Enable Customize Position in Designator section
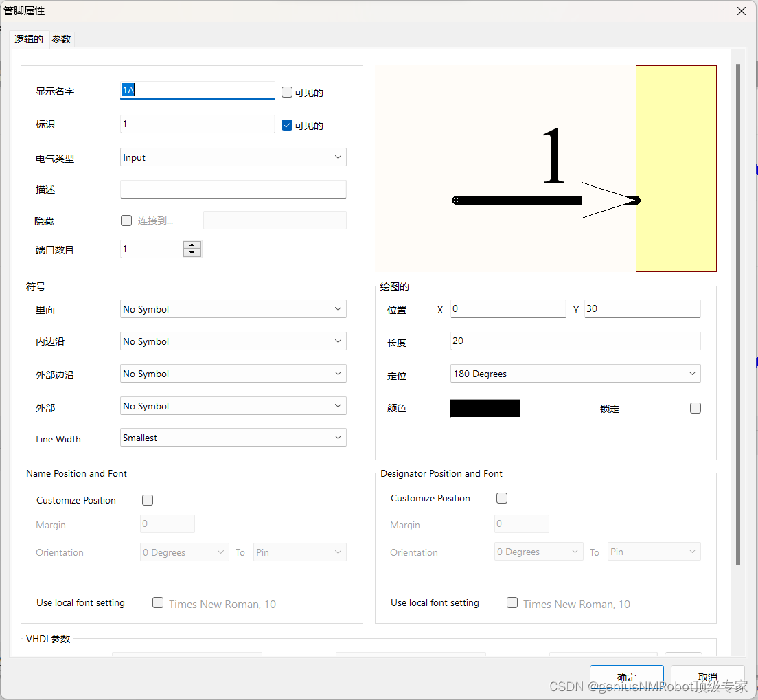Image resolution: width=758 pixels, height=700 pixels. (x=501, y=498)
